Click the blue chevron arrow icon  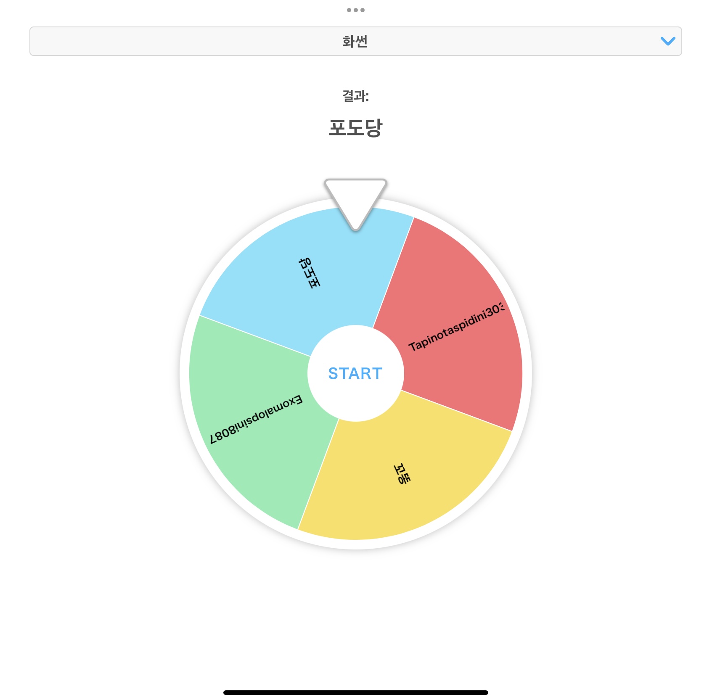click(667, 41)
